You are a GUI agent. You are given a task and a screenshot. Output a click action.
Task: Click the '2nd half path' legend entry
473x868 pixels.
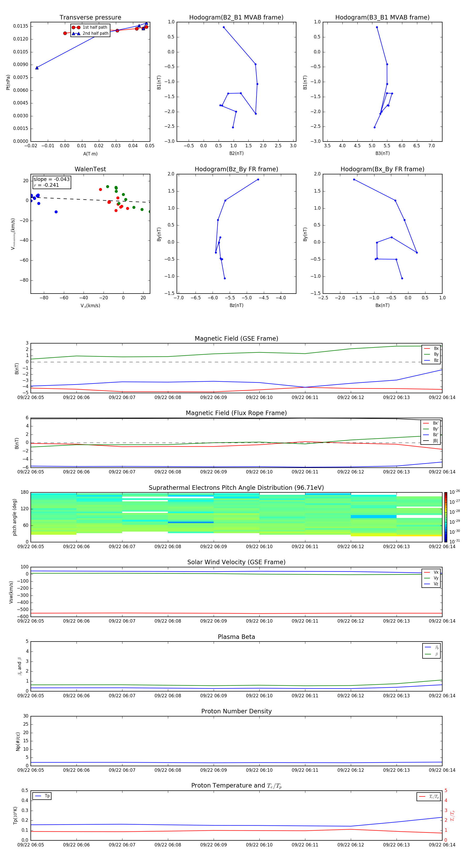point(90,33)
